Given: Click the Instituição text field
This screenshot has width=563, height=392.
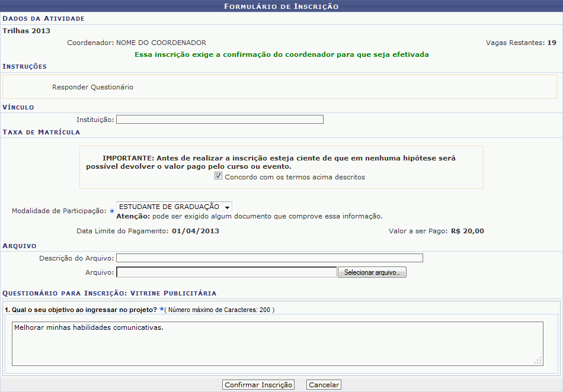Looking at the screenshot, I should click(219, 120).
